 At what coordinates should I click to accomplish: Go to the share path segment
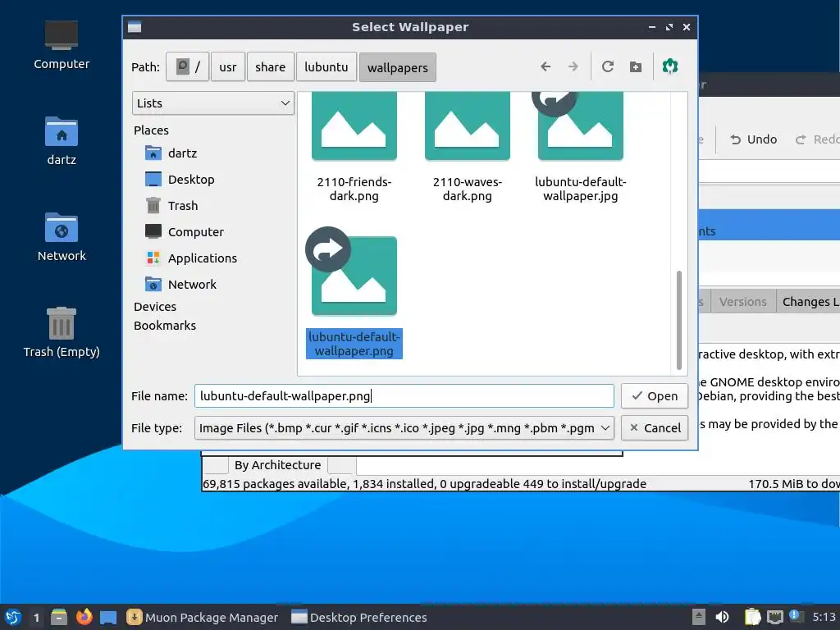pos(271,67)
